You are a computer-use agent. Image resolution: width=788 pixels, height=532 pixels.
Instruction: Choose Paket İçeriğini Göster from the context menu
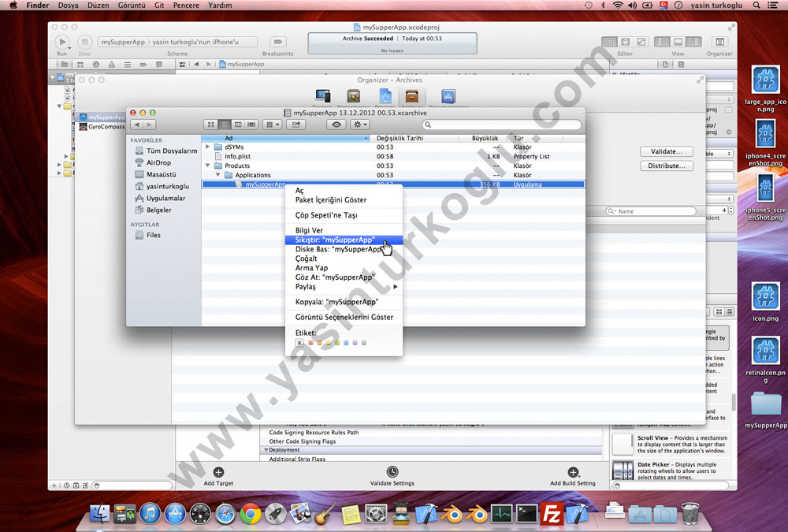point(344,199)
